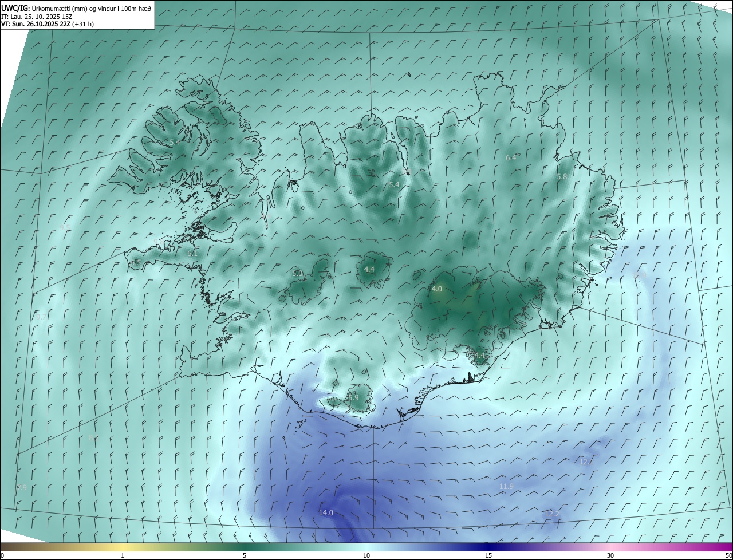
Task: Select the 6.1 value on Snæfellsnes peninsula
Action: [192, 253]
